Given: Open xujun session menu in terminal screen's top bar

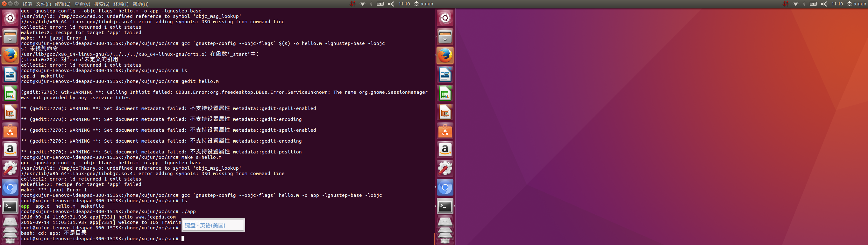Looking at the screenshot, I should 423,4.
